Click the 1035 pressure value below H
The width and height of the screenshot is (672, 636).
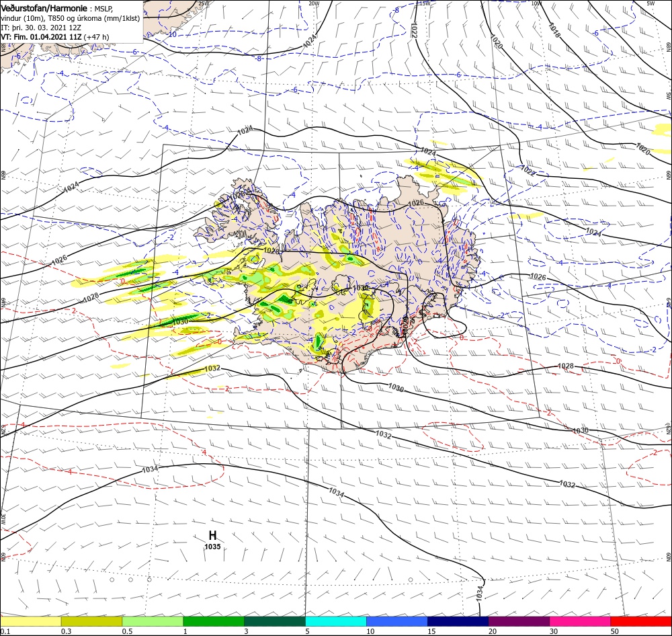[x=212, y=547]
